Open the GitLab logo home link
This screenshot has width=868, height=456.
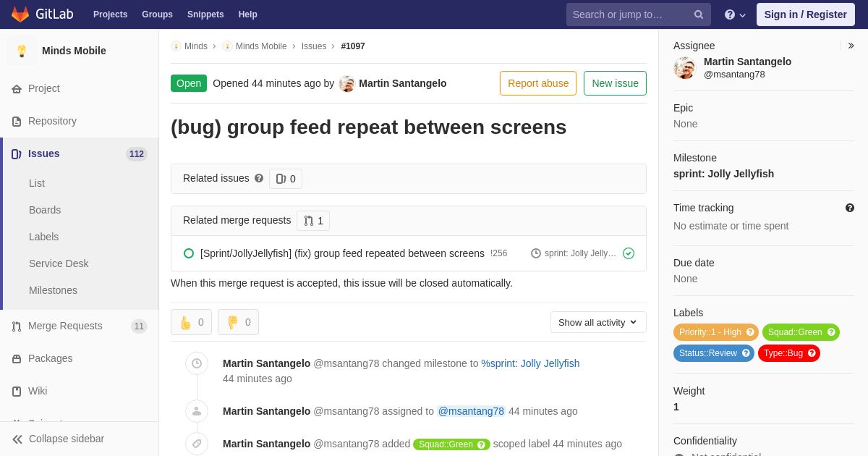(x=41, y=14)
